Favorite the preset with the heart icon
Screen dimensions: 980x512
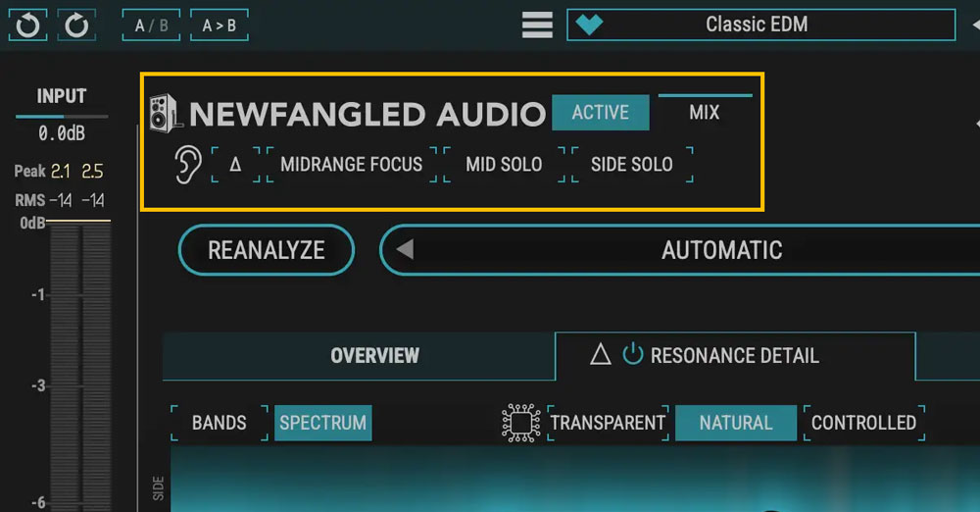point(589,25)
